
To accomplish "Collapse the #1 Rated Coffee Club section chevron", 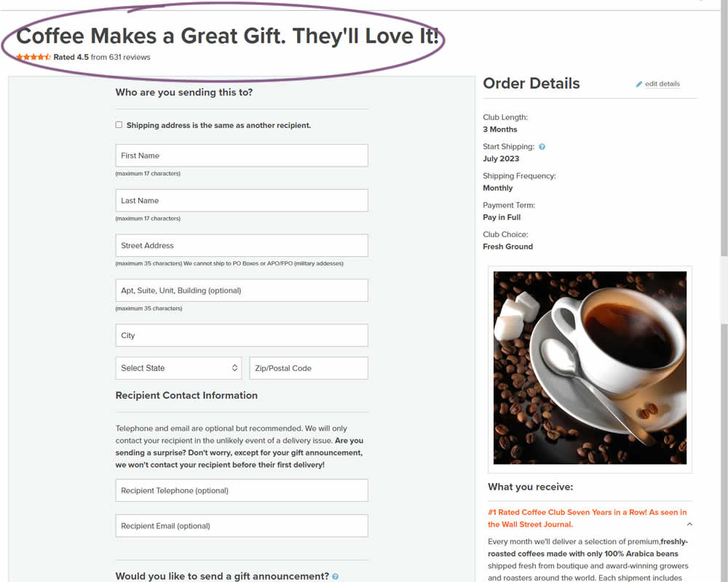I will (689, 524).
